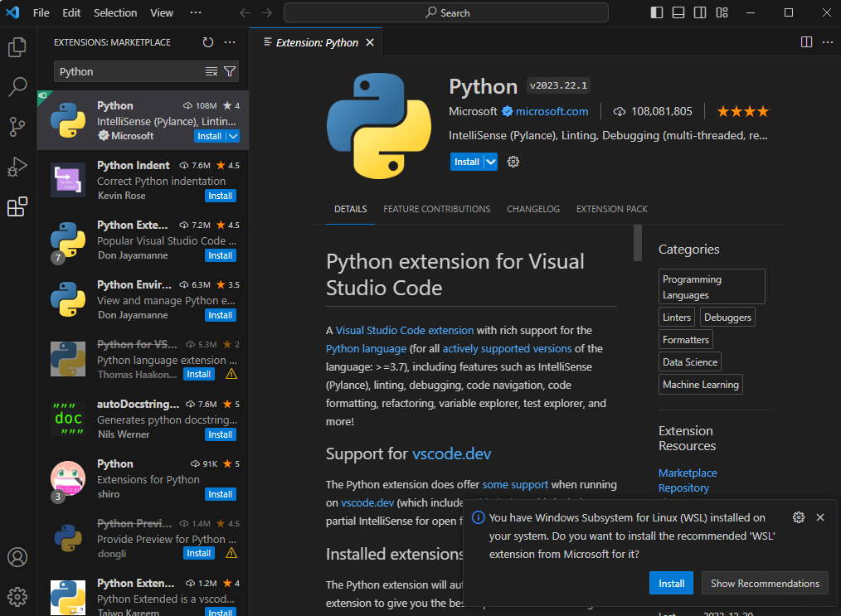Select the Machine Learning category tag
This screenshot has width=841, height=616.
pos(701,385)
